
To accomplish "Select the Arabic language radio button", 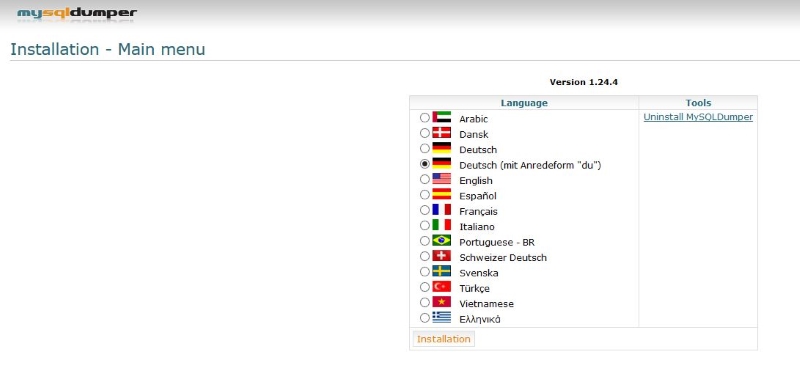I will point(424,118).
